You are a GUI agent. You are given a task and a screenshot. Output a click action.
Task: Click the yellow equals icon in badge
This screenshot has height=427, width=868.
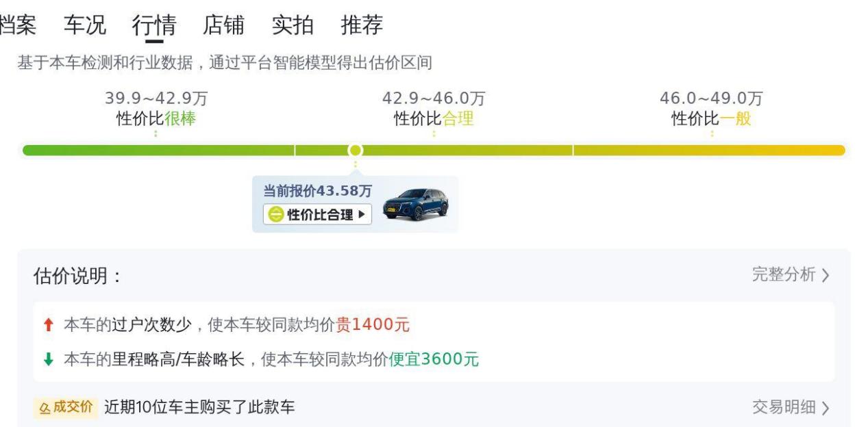275,215
